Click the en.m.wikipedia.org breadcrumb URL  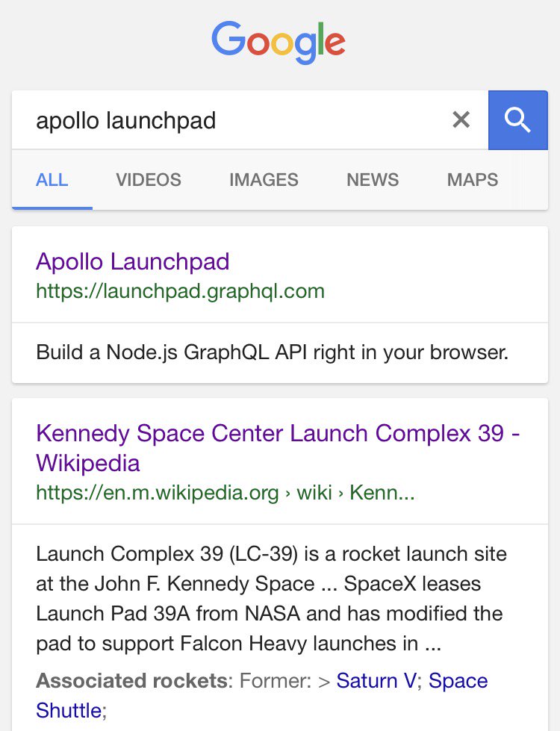pyautogui.click(x=225, y=492)
